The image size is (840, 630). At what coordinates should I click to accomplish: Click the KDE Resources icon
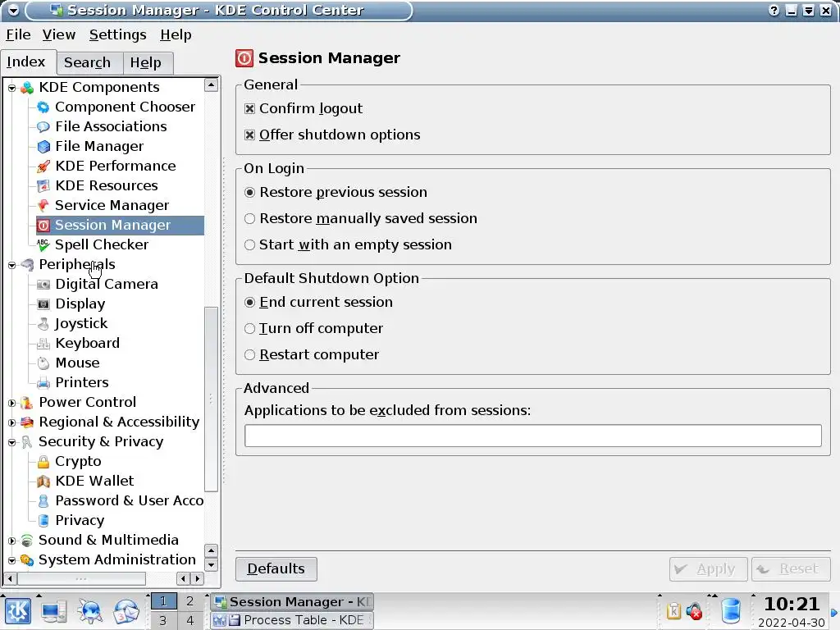[x=43, y=186]
